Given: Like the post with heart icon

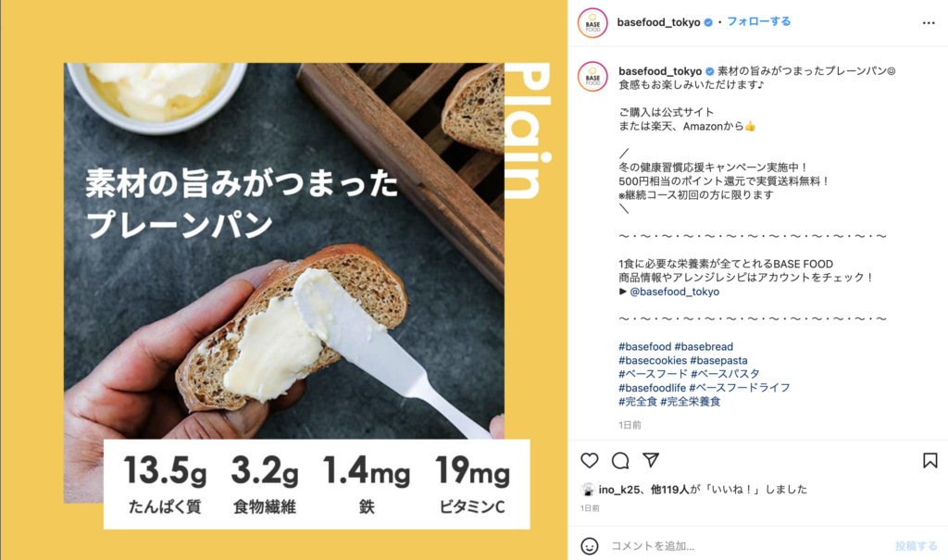Looking at the screenshot, I should coord(590,461).
